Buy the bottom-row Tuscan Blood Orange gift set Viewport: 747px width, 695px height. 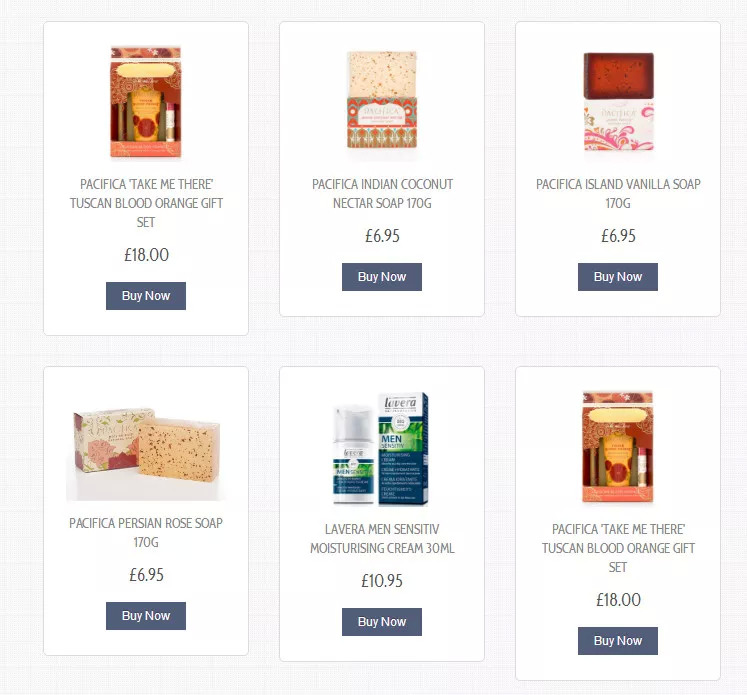tap(618, 641)
